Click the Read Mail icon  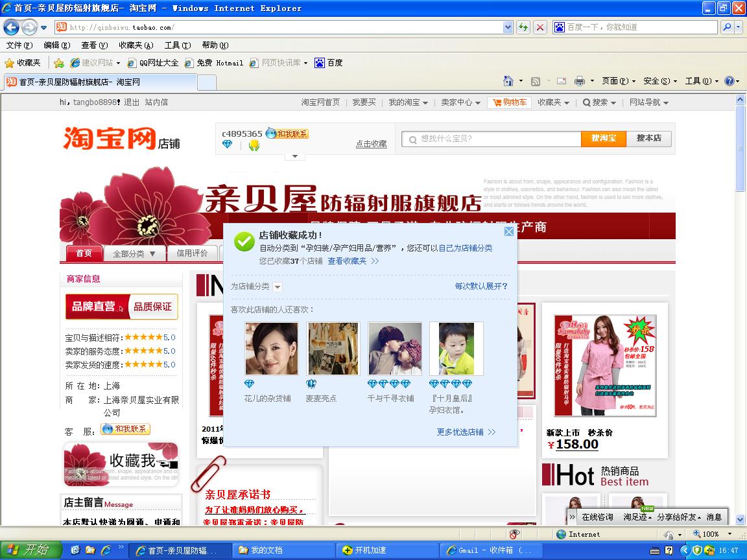(x=562, y=82)
